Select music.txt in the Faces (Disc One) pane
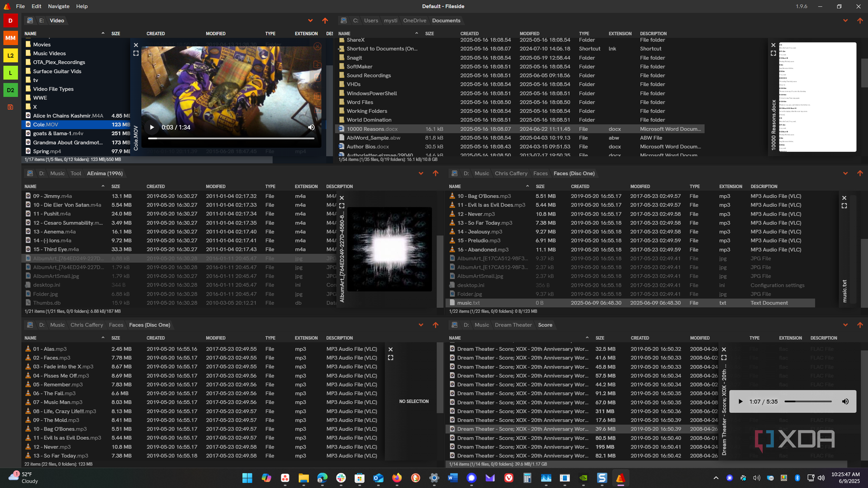 (x=468, y=302)
